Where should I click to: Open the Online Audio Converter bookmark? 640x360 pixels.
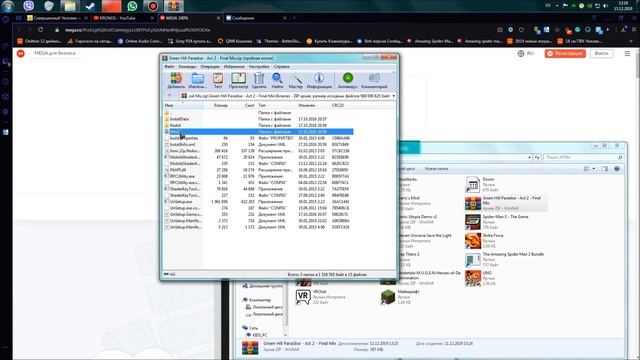tap(140, 41)
